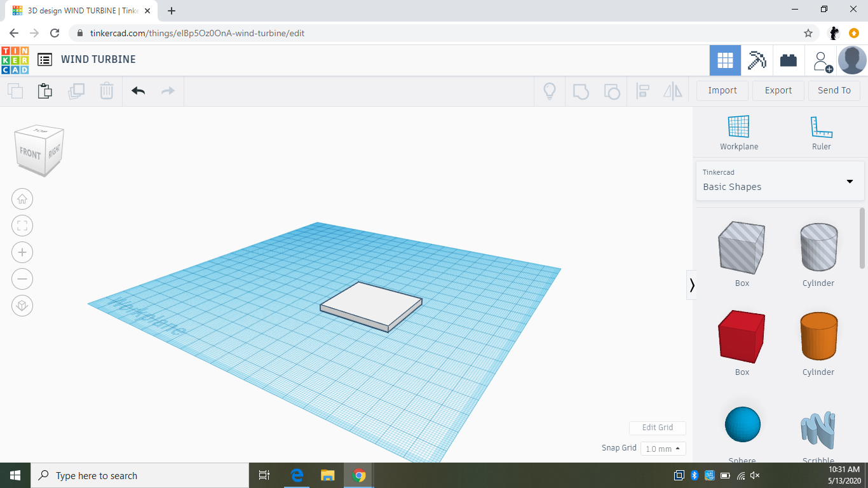Toggle the hidden objects light bulb
868x488 pixels.
click(549, 91)
